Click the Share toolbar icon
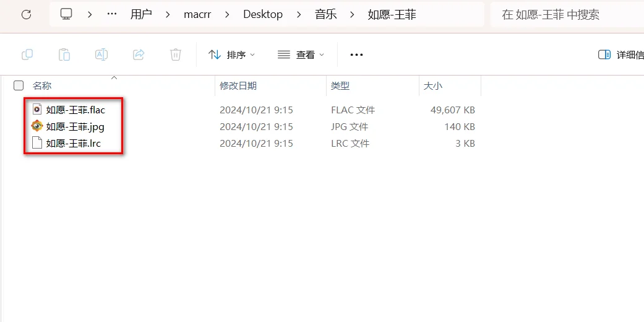This screenshot has height=322, width=644. pos(139,54)
